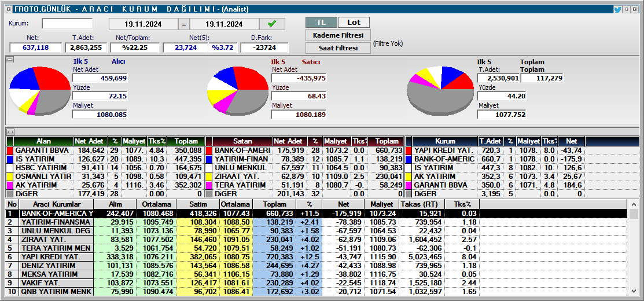This screenshot has height=301, width=644.
Task: Click the red swatch beside GARANTI BBVA buyer
Action: pyautogui.click(x=10, y=150)
